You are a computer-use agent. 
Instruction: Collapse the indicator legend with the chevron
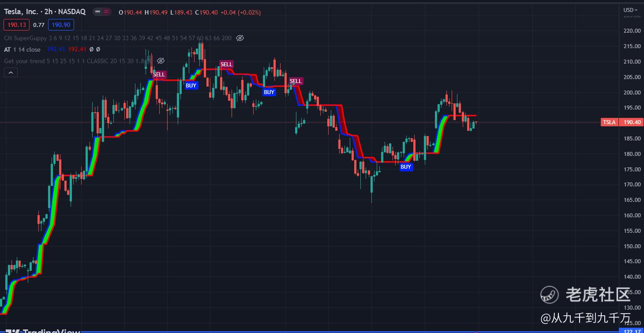tap(11, 72)
